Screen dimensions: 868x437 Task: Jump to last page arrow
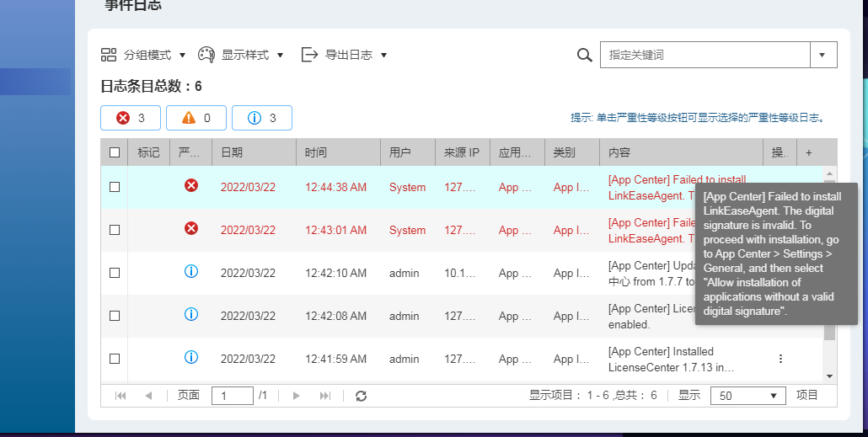tap(325, 396)
